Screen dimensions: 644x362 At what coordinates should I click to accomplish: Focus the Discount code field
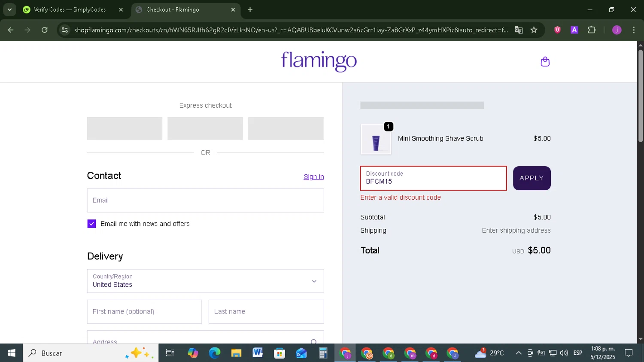point(433,178)
